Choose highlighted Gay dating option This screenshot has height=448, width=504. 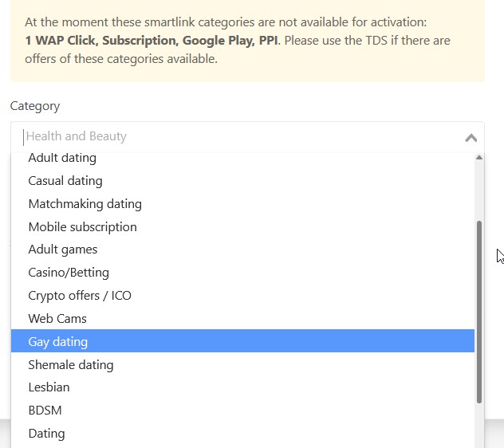[x=58, y=342]
